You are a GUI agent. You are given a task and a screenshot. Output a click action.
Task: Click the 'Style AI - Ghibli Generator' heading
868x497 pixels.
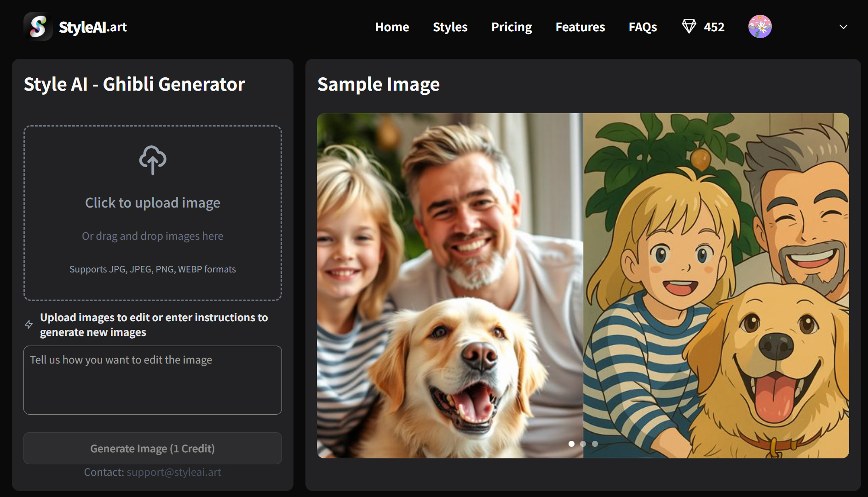point(134,84)
